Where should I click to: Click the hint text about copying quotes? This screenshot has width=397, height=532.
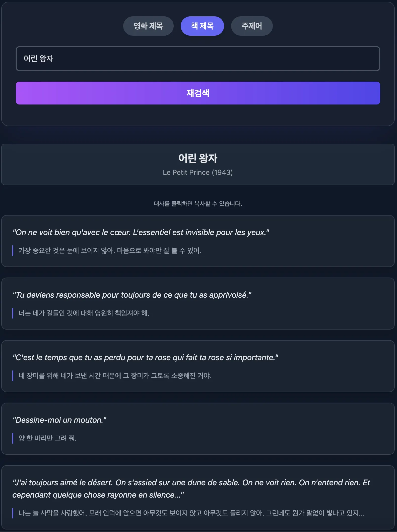[198, 204]
